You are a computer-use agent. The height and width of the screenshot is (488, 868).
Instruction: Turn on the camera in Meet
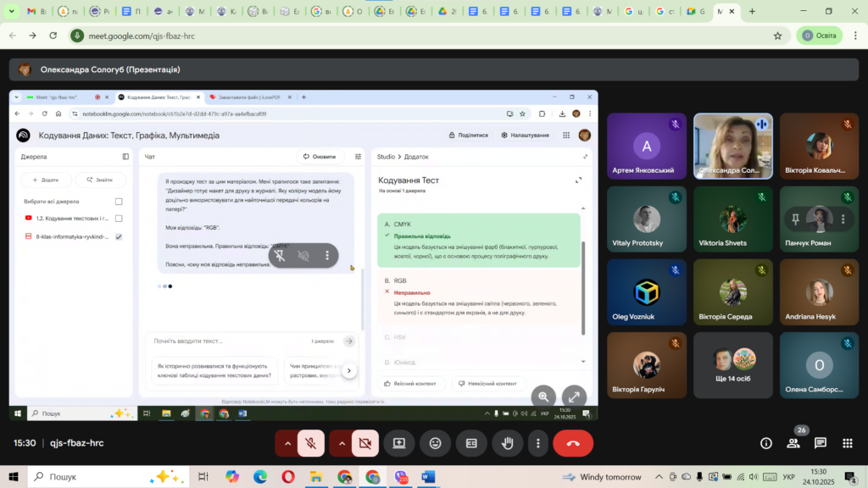365,443
